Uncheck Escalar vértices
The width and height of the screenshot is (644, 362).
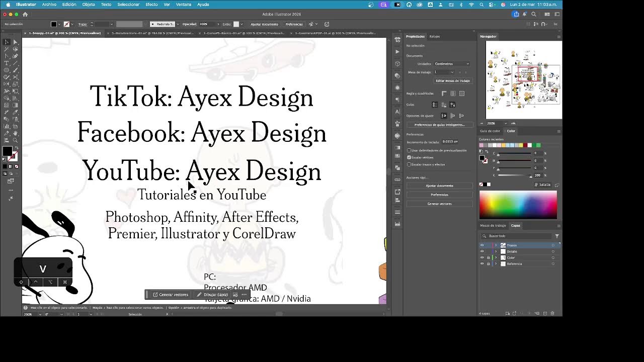(x=409, y=157)
